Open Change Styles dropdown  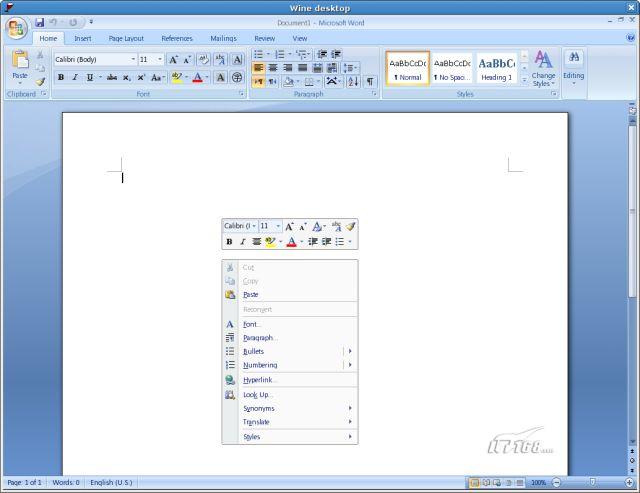543,68
